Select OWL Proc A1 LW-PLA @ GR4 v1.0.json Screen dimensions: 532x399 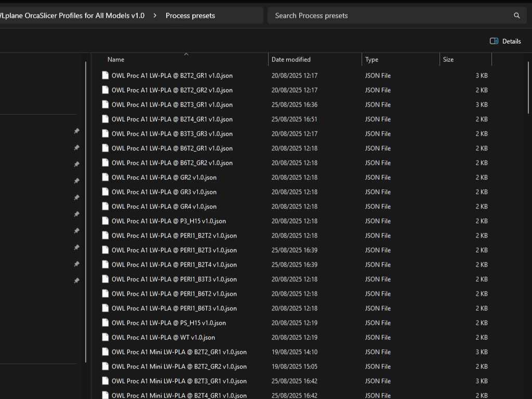pos(164,206)
